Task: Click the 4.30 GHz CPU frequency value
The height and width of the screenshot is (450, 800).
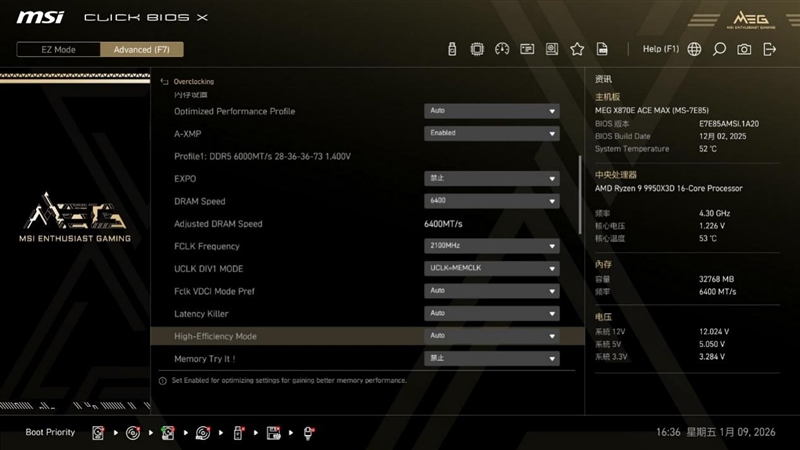Action: (x=714, y=213)
